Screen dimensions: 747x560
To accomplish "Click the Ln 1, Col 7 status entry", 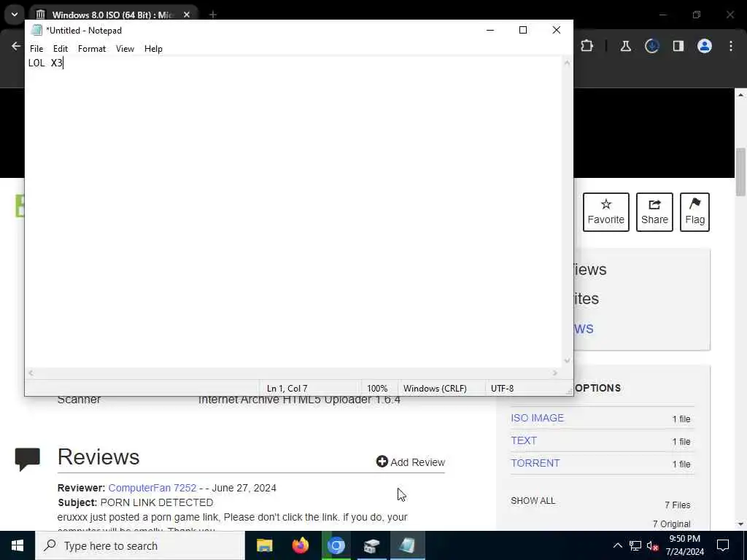I will point(287,389).
